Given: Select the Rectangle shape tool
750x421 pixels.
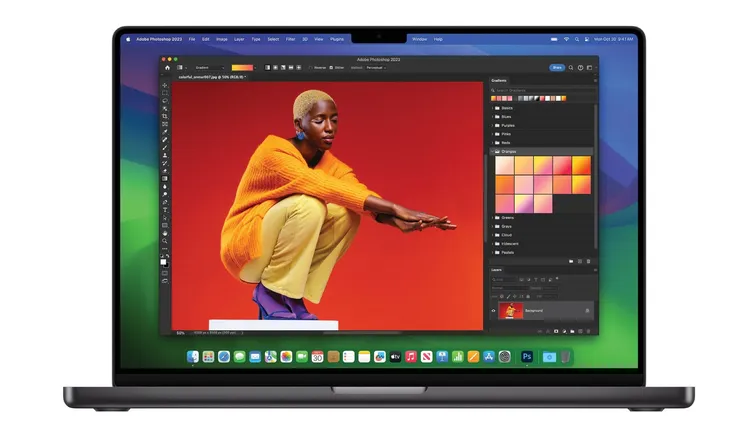Looking at the screenshot, I should click(165, 225).
